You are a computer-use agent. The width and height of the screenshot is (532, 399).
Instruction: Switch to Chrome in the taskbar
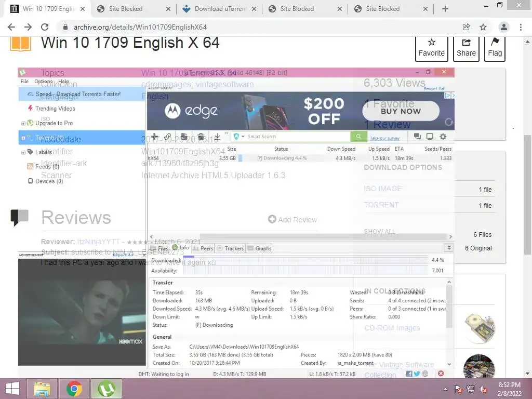click(x=74, y=389)
